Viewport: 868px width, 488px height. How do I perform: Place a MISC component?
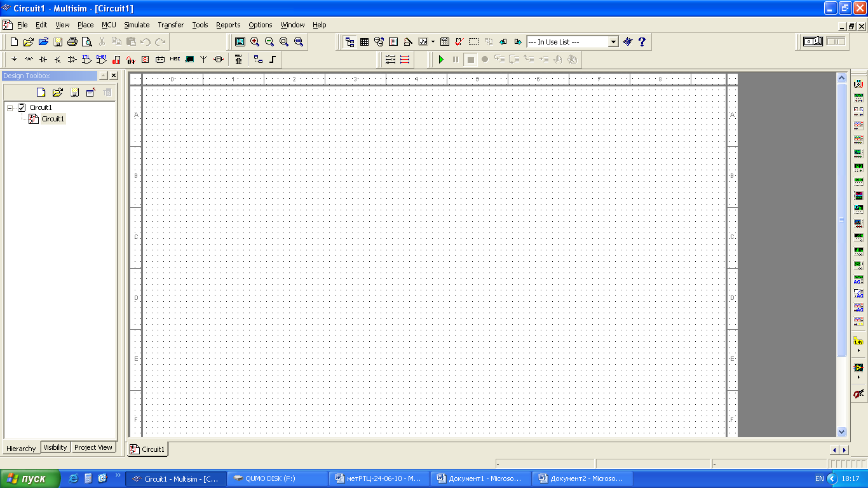click(175, 60)
